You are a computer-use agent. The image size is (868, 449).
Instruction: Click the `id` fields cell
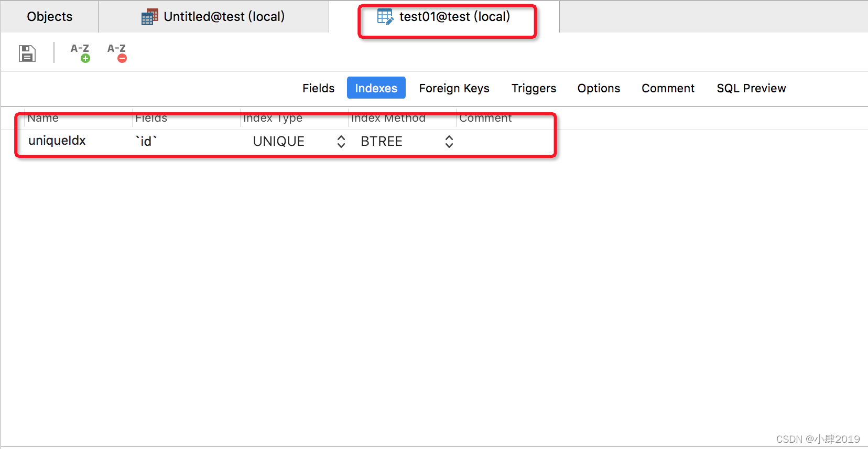187,141
